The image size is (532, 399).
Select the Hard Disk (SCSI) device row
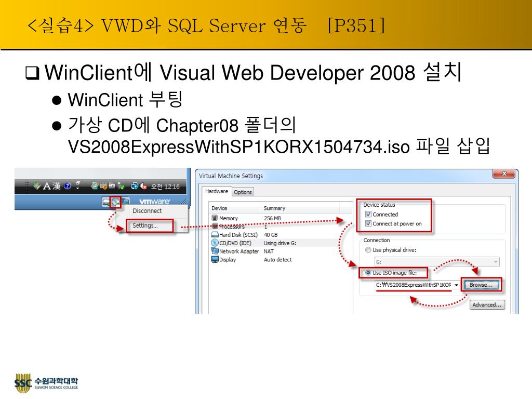[280, 235]
